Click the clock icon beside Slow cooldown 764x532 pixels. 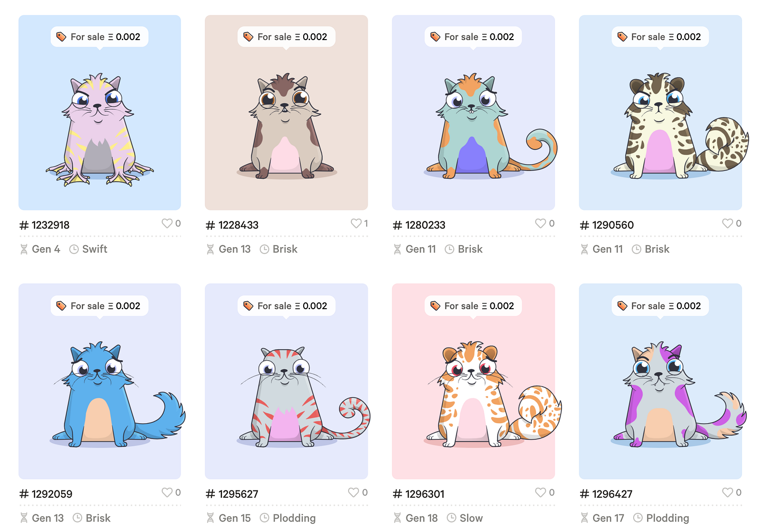click(x=451, y=518)
